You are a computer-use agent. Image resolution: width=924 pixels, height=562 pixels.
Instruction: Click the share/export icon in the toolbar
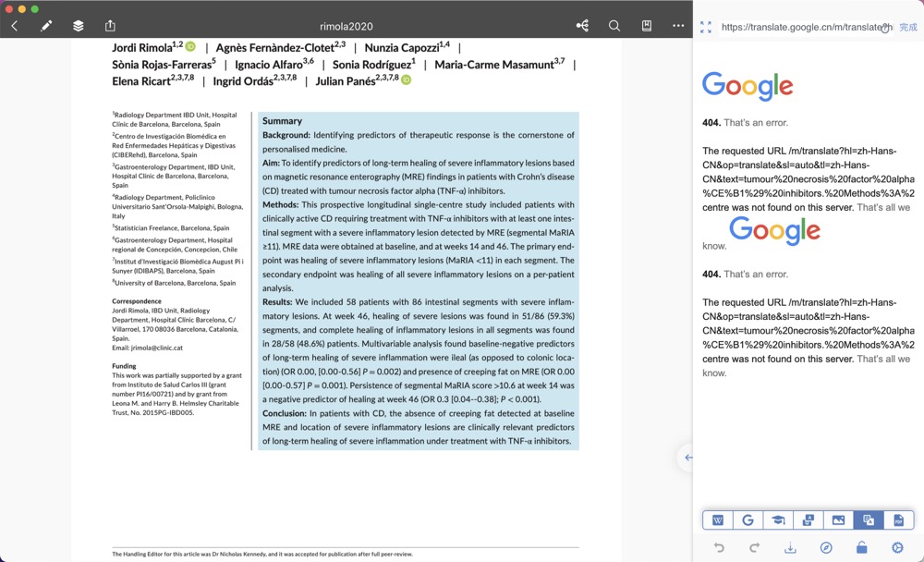[x=110, y=25]
